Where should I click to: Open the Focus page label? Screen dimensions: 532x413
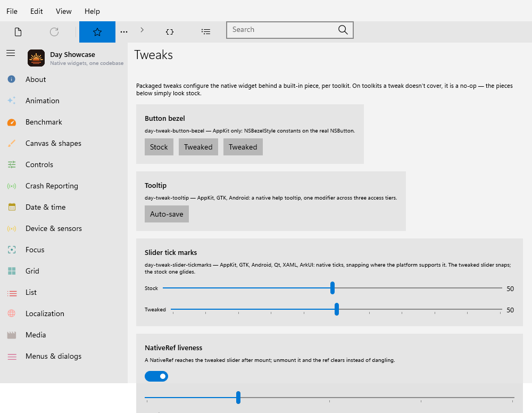[35, 250]
